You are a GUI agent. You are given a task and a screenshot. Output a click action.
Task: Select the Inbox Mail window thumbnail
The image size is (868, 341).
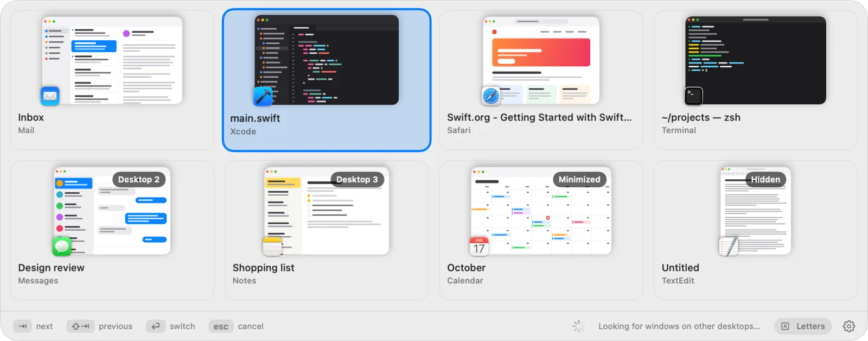(112, 60)
